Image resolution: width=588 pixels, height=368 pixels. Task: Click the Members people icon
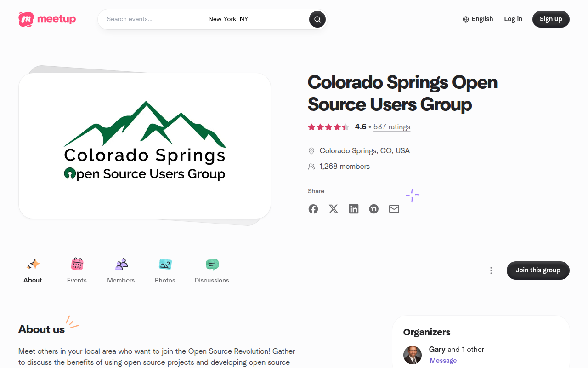pyautogui.click(x=121, y=264)
